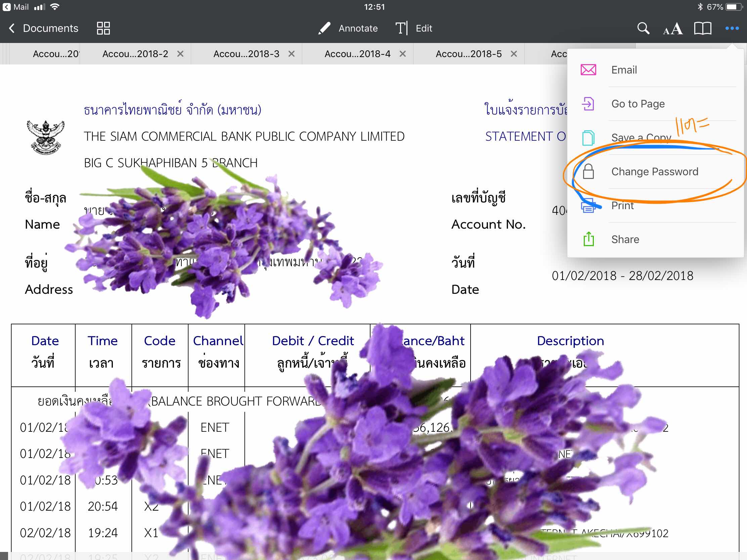
Task: Tap the BIG C SUKHAPHIBAN 5 BRANCH text
Action: [x=171, y=163]
